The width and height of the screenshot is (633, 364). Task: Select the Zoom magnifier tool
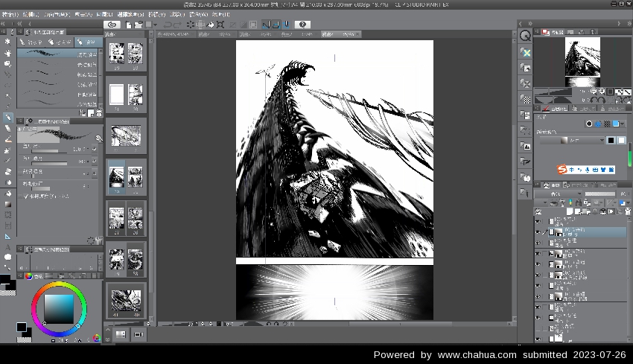tap(7, 42)
